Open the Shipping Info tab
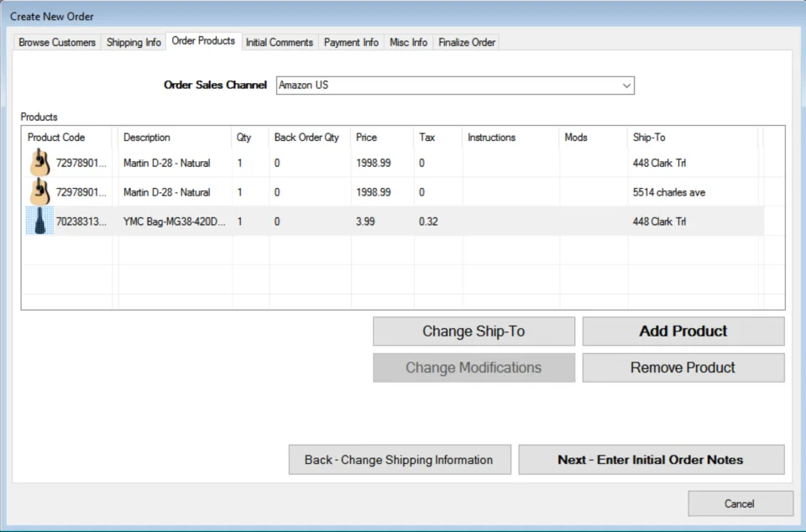This screenshot has width=806, height=532. [133, 42]
